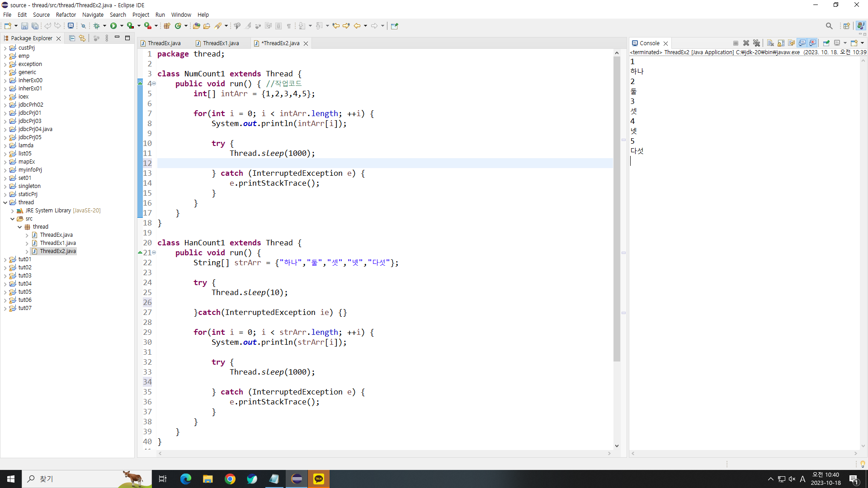This screenshot has height=488, width=868.
Task: Save the file with Save icon
Action: pos(24,26)
